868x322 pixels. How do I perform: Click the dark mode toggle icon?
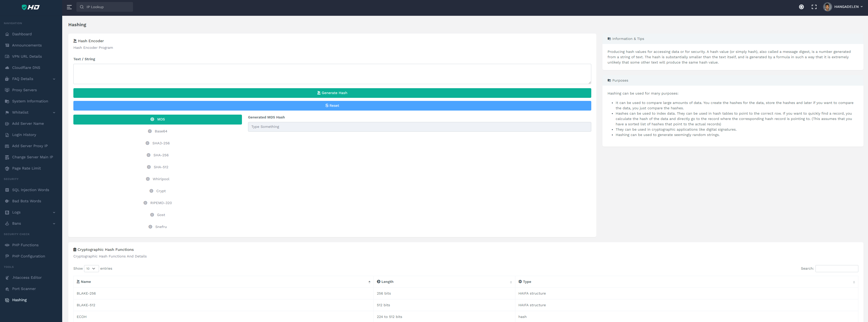pos(801,7)
